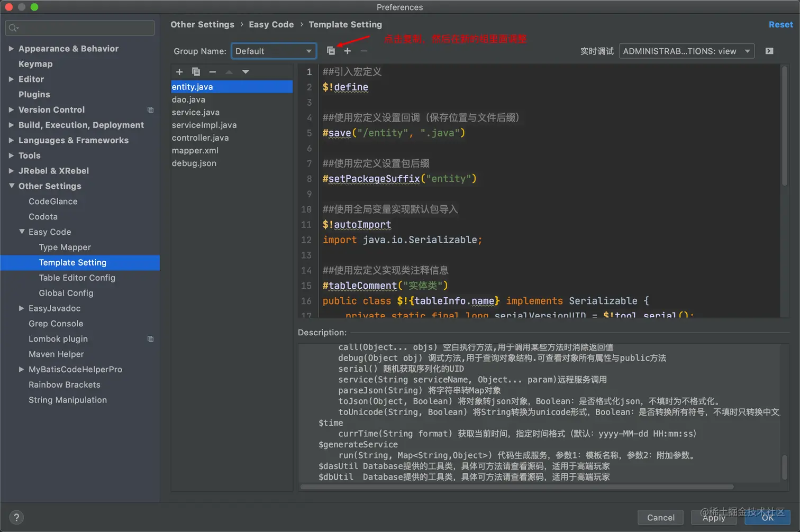Move selected template down
Image resolution: width=800 pixels, height=532 pixels.
(x=246, y=72)
